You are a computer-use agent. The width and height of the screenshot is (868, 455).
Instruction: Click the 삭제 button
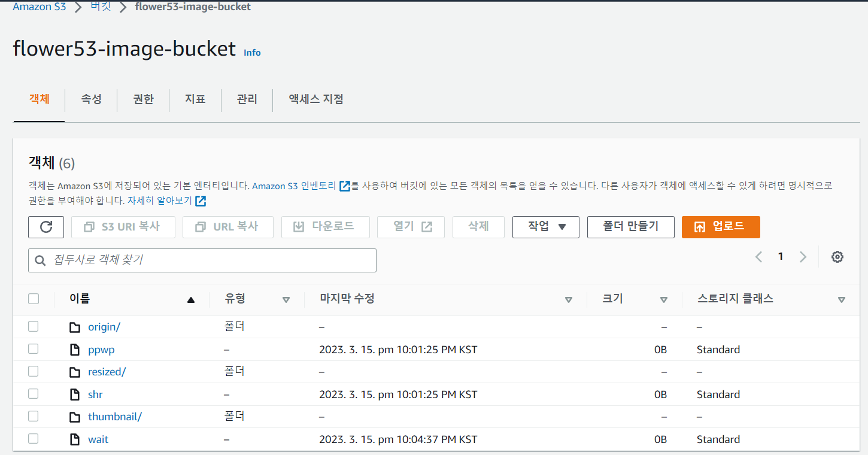479,227
